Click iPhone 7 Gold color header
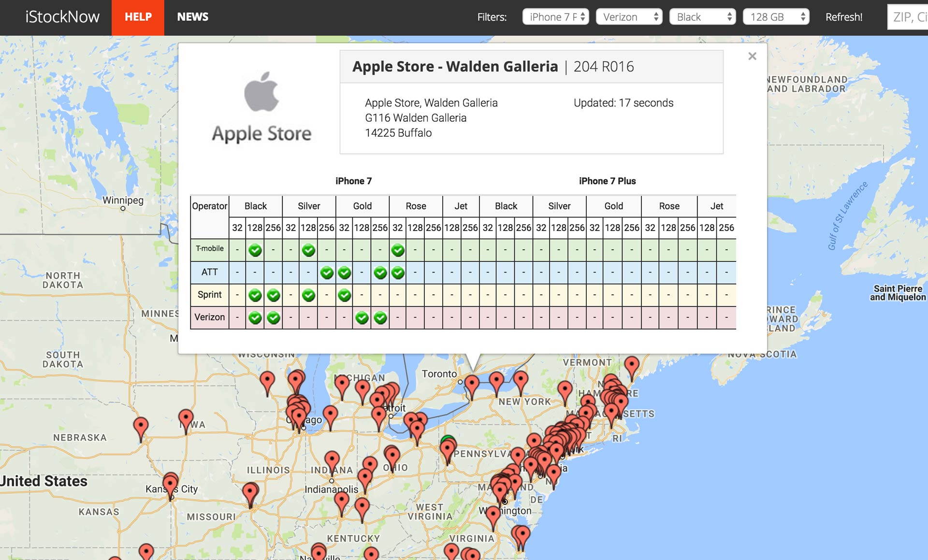Image resolution: width=928 pixels, height=560 pixels. coord(362,206)
